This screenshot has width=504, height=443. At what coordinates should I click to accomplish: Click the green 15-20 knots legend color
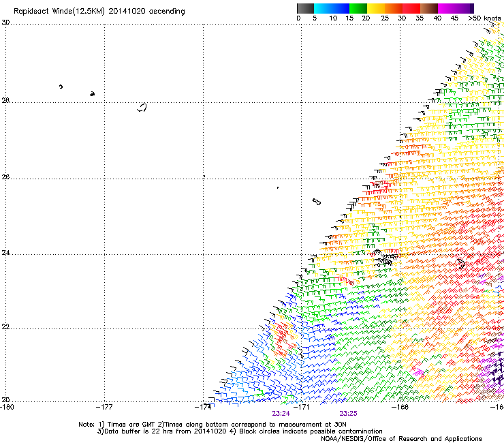coord(358,8)
